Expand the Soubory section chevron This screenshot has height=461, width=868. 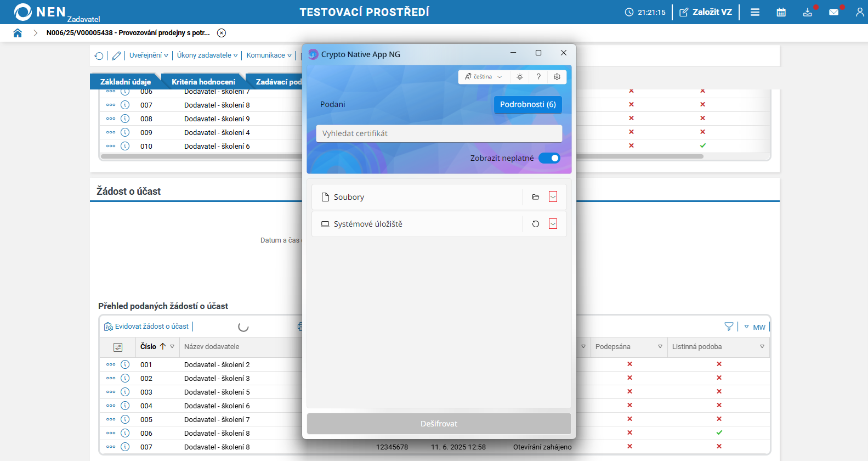click(553, 197)
